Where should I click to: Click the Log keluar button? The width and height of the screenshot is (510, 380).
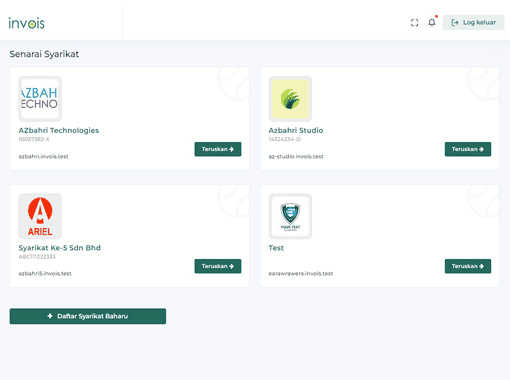[473, 23]
